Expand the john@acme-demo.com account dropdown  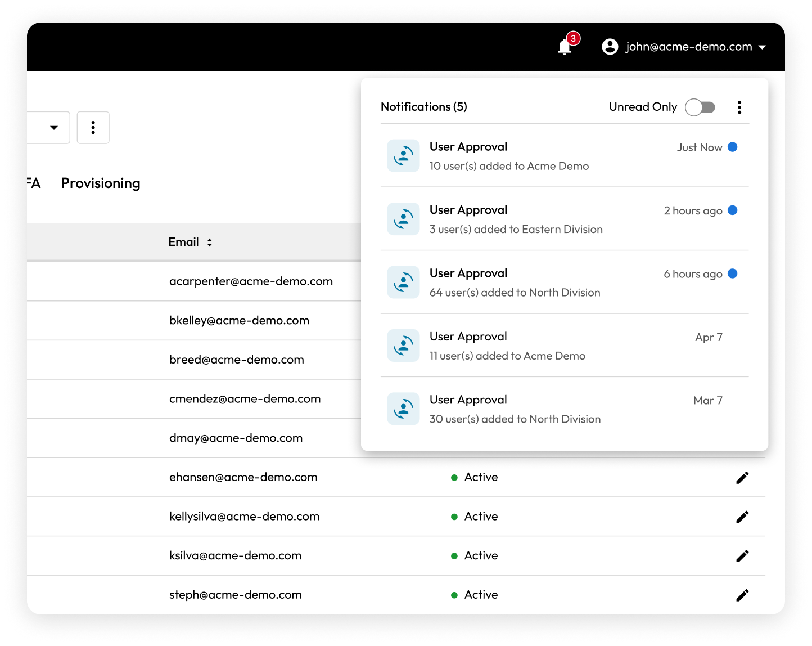(762, 47)
